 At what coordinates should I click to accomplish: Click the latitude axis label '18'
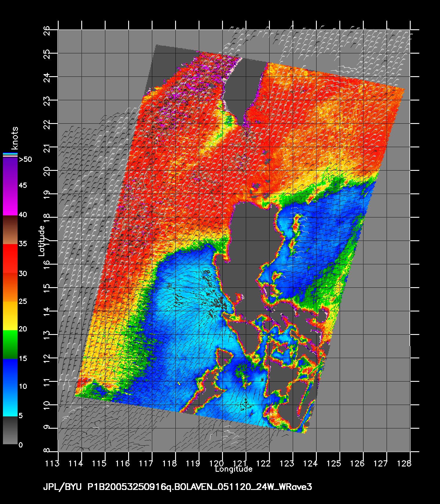(x=47, y=218)
